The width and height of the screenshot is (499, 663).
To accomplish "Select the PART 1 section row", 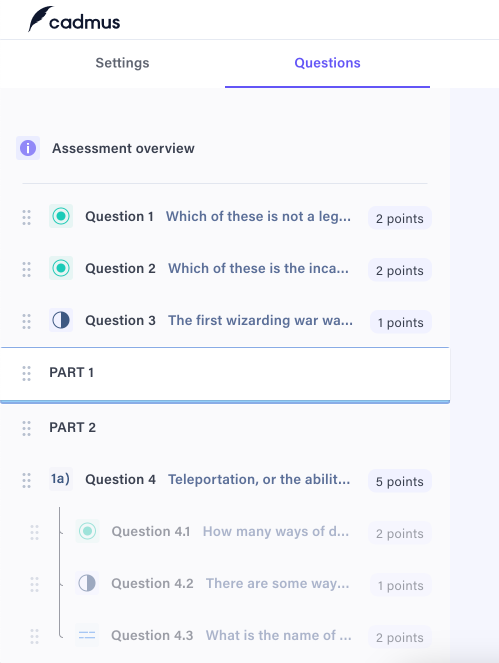I will pos(225,373).
